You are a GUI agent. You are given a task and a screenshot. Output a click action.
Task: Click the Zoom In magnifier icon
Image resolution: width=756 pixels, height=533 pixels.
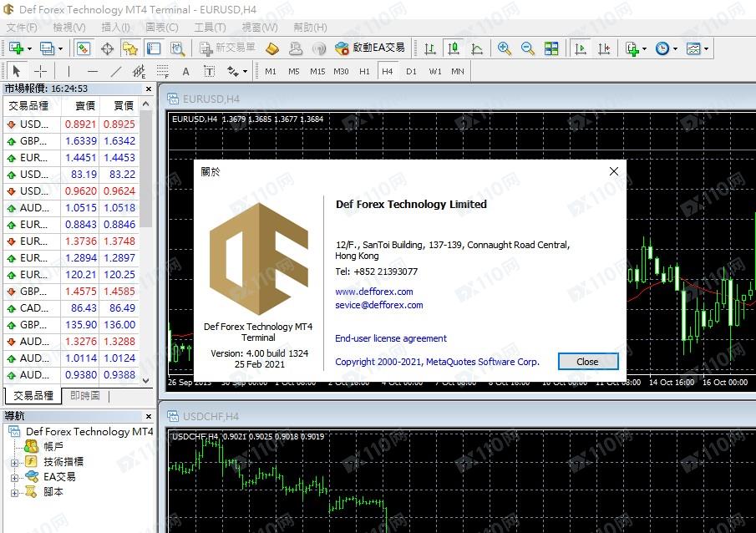(x=505, y=48)
